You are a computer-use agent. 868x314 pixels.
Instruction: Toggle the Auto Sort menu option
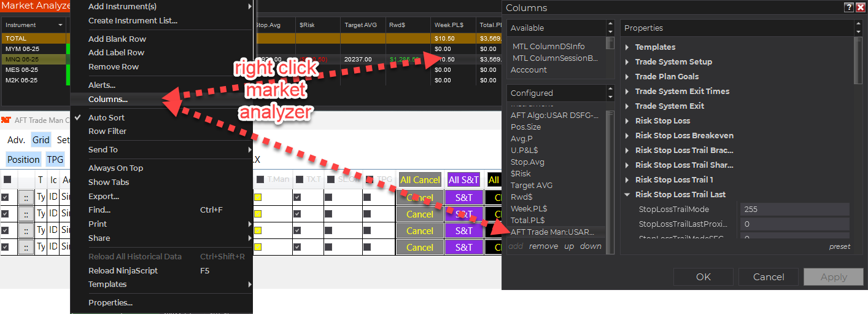106,117
